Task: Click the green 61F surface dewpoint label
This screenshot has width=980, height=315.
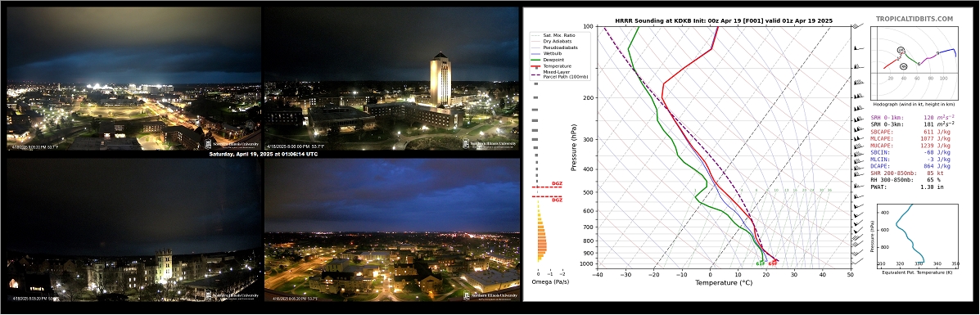Action: pos(760,264)
